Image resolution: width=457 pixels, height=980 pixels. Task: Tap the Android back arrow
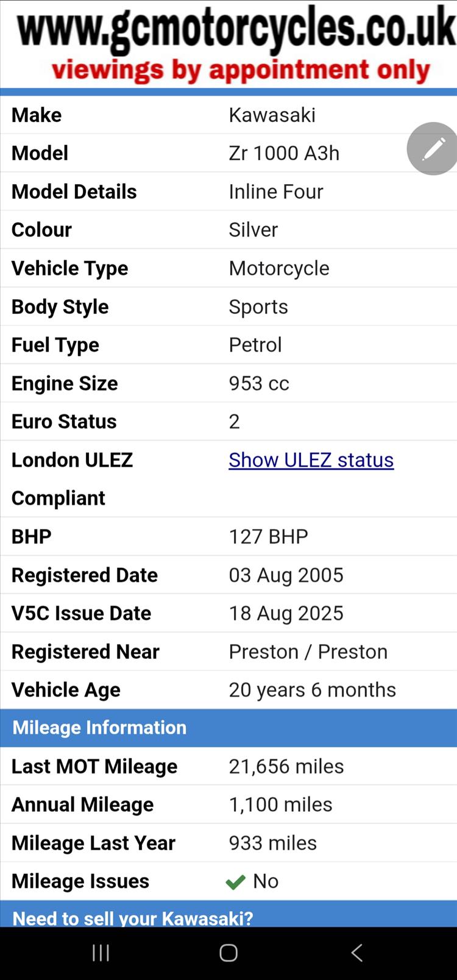point(357,953)
